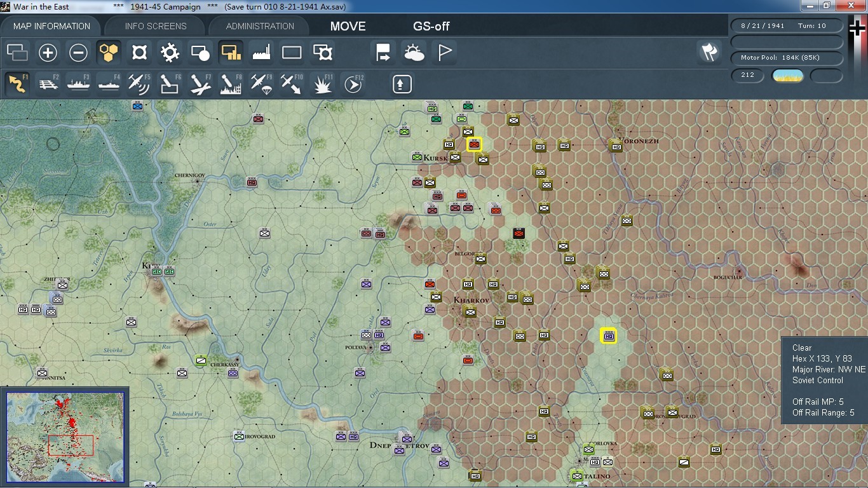Switch to INFO SCREENS tab
Viewport: 868px width, 488px height.
point(156,26)
